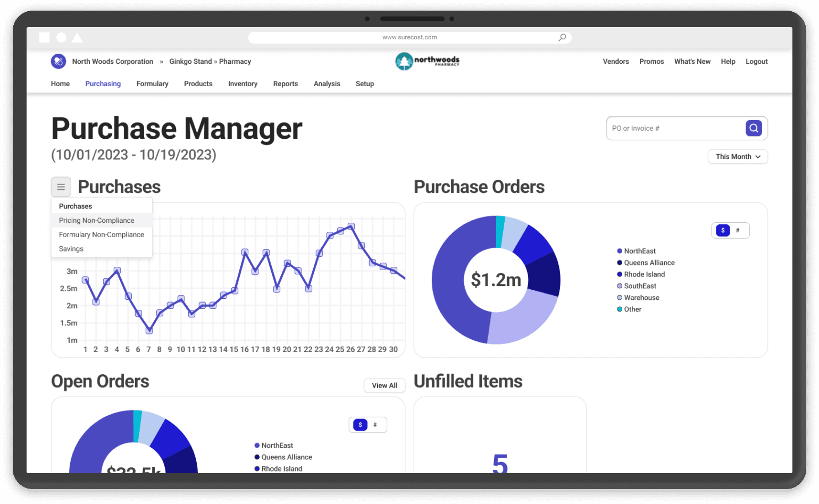Click the peak data point above day 26

pos(351,226)
